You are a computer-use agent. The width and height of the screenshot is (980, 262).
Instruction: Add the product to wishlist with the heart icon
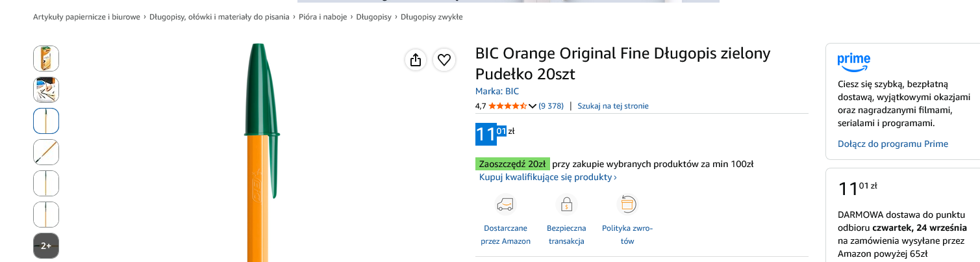tap(444, 60)
